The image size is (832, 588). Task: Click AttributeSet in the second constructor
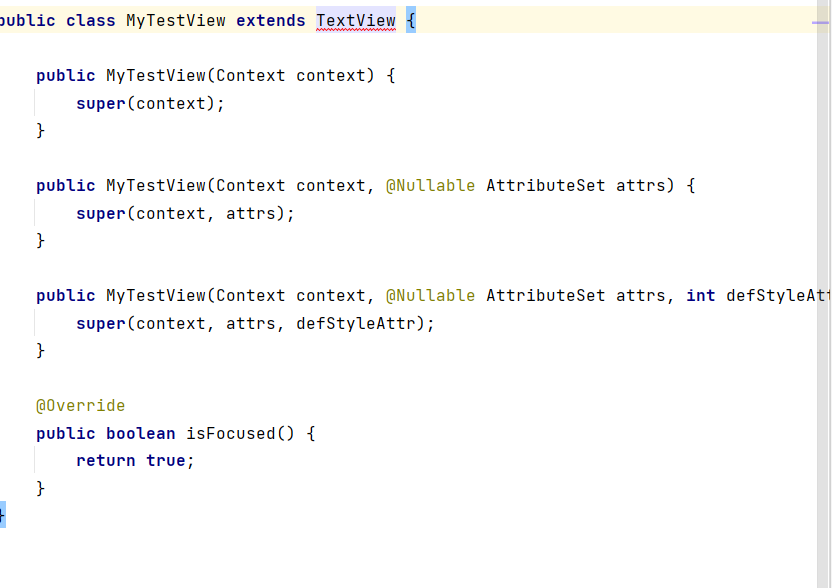coord(545,186)
